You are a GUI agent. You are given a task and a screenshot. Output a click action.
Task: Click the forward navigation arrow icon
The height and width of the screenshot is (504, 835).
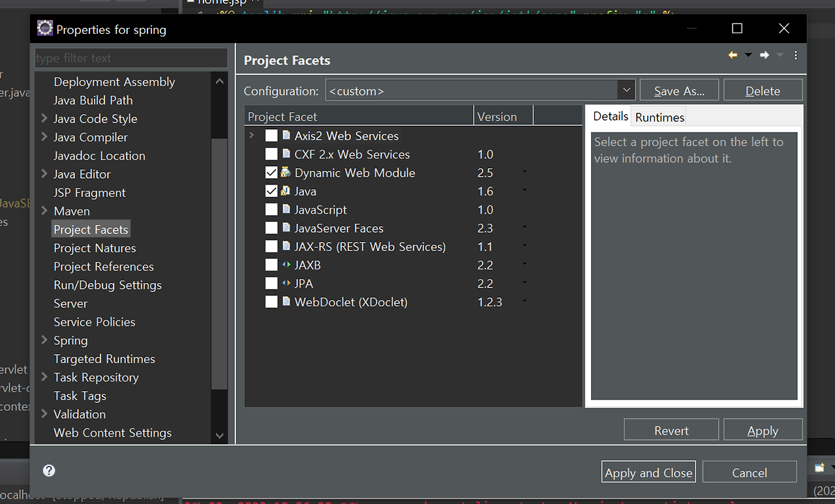coord(765,55)
